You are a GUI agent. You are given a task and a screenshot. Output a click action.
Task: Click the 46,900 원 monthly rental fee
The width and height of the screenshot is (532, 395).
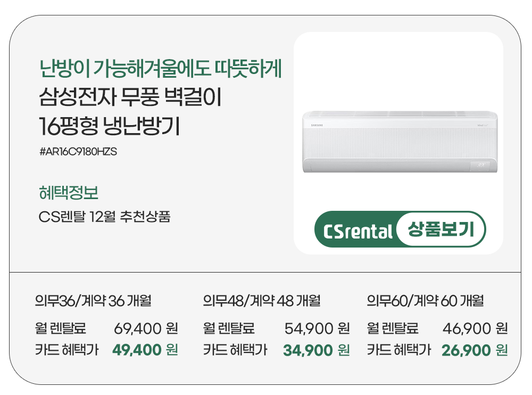[475, 328]
